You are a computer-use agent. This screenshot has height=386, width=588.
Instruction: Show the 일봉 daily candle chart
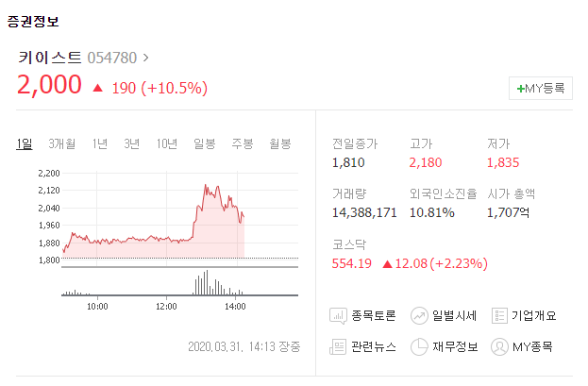205,143
